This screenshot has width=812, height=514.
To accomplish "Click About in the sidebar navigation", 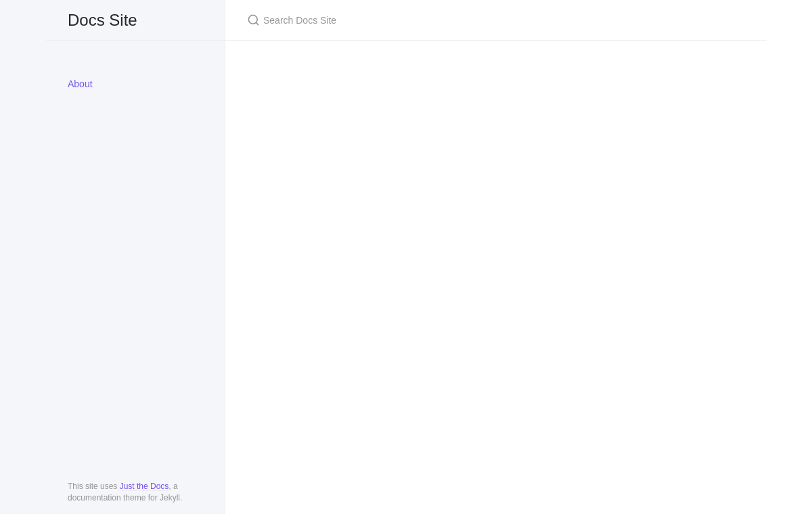I will coord(80,84).
